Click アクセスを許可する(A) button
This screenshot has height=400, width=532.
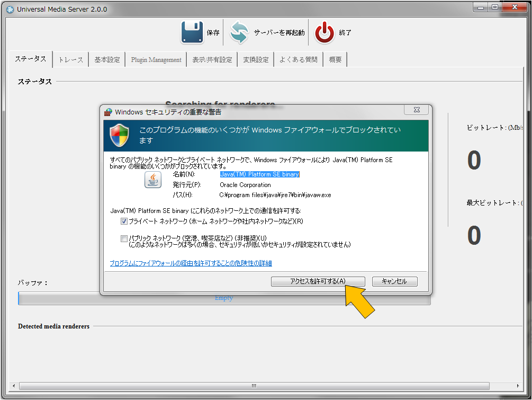point(318,281)
